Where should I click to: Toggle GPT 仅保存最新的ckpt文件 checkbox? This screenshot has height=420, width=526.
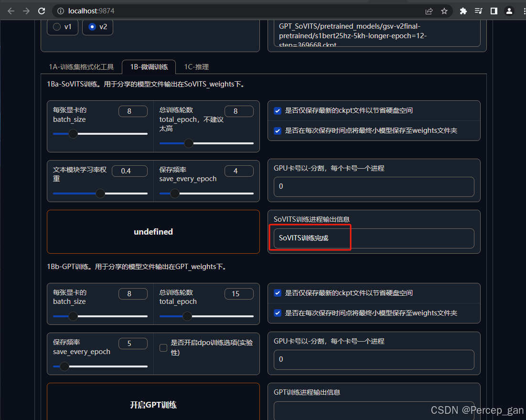278,293
